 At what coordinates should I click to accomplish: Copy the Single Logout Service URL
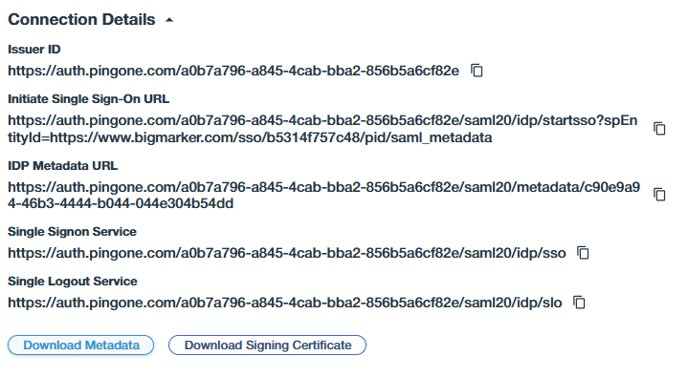pos(580,302)
